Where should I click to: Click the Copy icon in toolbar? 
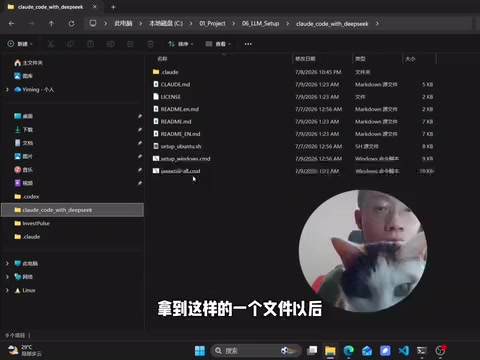click(70, 44)
